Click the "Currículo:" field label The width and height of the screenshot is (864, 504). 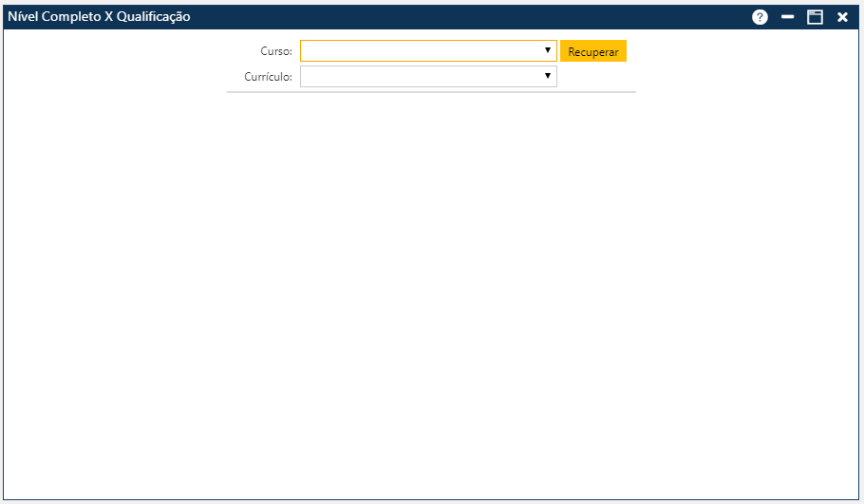(x=268, y=77)
